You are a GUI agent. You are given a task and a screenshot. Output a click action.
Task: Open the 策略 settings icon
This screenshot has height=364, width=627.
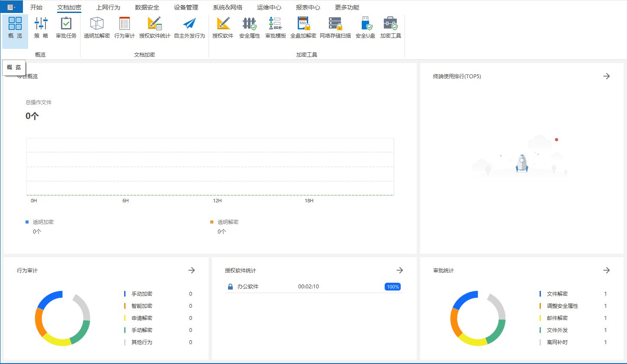coord(41,28)
